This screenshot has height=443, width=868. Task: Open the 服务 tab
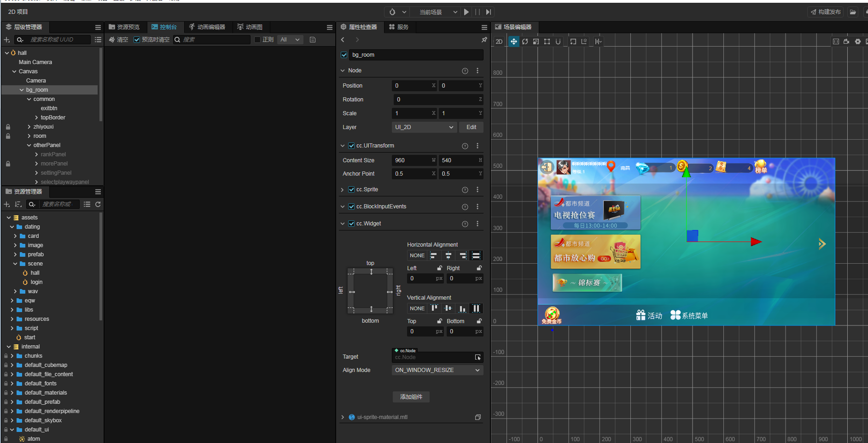(399, 27)
